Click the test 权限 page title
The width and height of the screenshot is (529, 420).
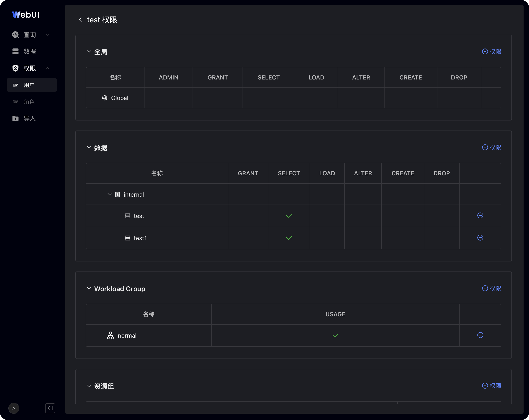pos(102,20)
